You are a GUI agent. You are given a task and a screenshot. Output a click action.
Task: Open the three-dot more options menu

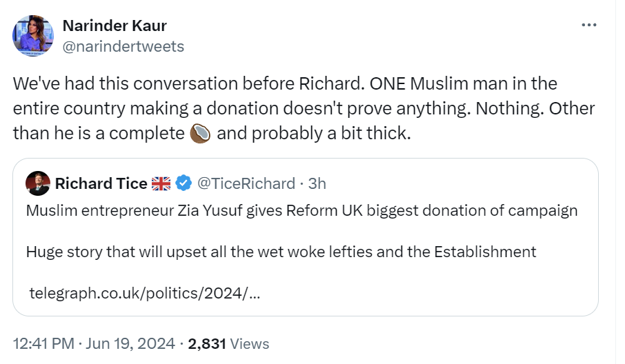coord(588,26)
